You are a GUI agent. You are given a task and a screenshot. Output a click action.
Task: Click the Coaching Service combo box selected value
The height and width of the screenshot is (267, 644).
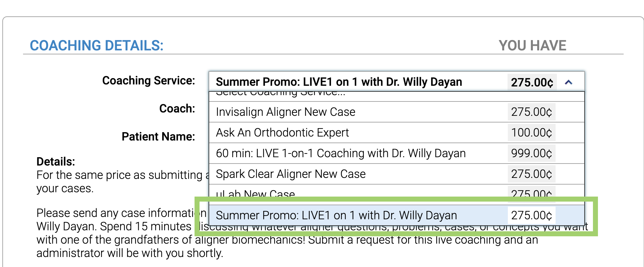[x=339, y=82]
